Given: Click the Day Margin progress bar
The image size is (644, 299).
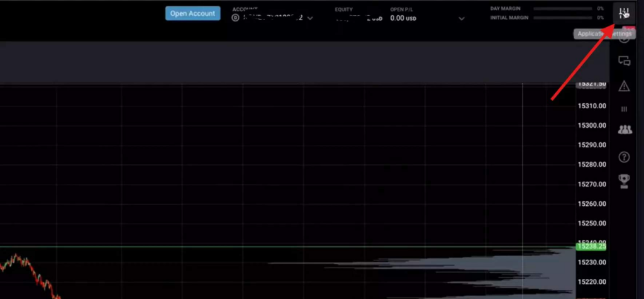Looking at the screenshot, I should (x=562, y=9).
